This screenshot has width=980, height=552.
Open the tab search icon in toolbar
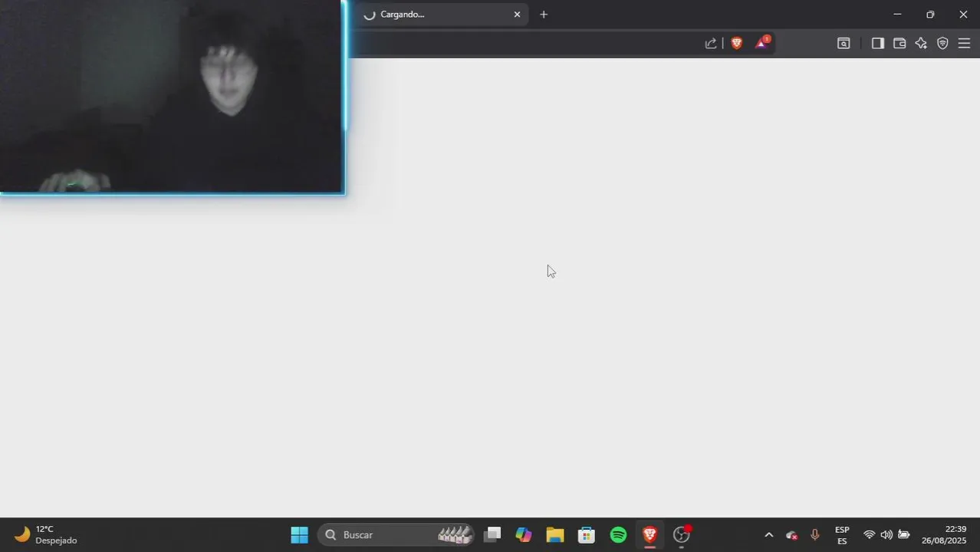point(844,44)
